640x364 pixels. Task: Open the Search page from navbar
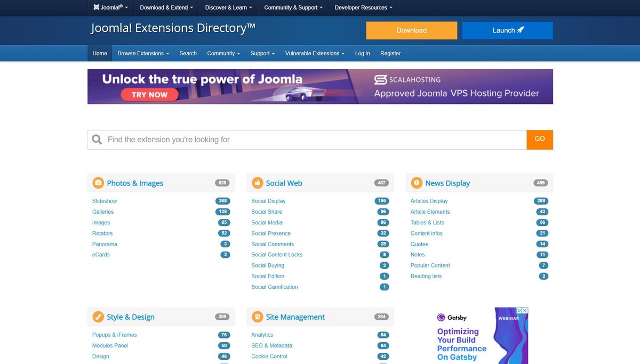(x=188, y=53)
